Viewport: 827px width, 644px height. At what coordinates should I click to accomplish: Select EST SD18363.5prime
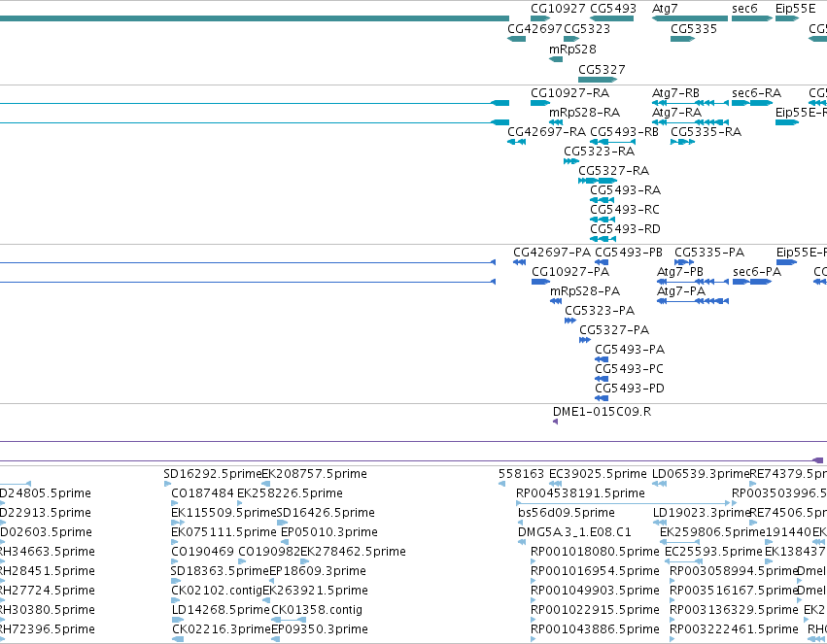tap(220, 572)
